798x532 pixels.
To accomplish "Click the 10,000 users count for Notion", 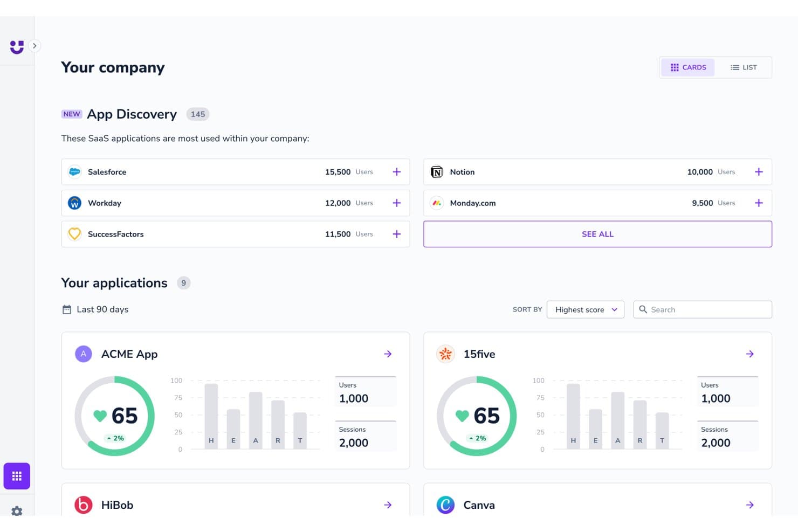I will pos(700,172).
